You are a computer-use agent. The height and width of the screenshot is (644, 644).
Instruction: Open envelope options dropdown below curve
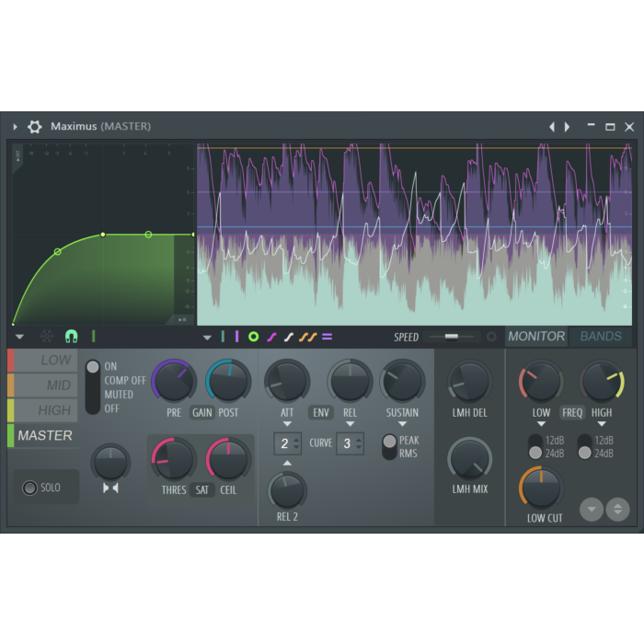click(x=19, y=337)
